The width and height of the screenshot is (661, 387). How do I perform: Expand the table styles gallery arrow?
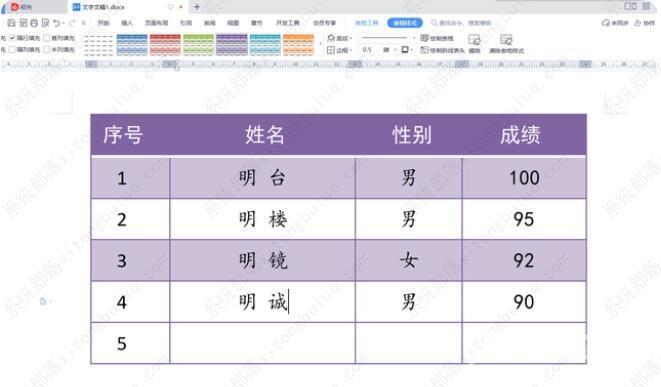point(320,44)
